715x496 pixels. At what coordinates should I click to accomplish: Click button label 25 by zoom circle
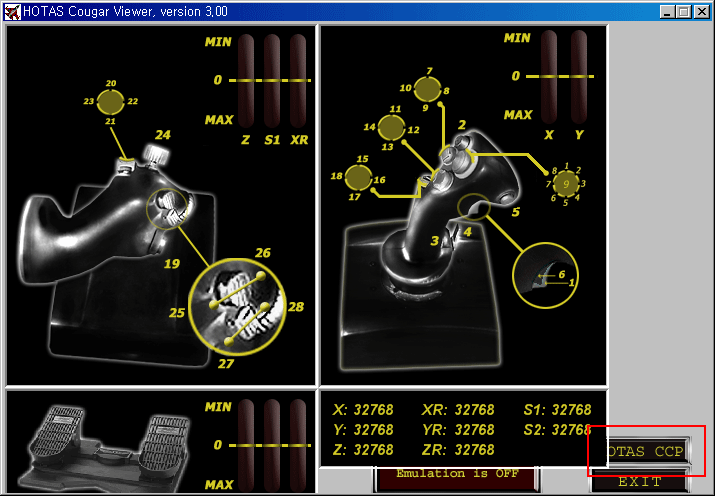pos(177,313)
